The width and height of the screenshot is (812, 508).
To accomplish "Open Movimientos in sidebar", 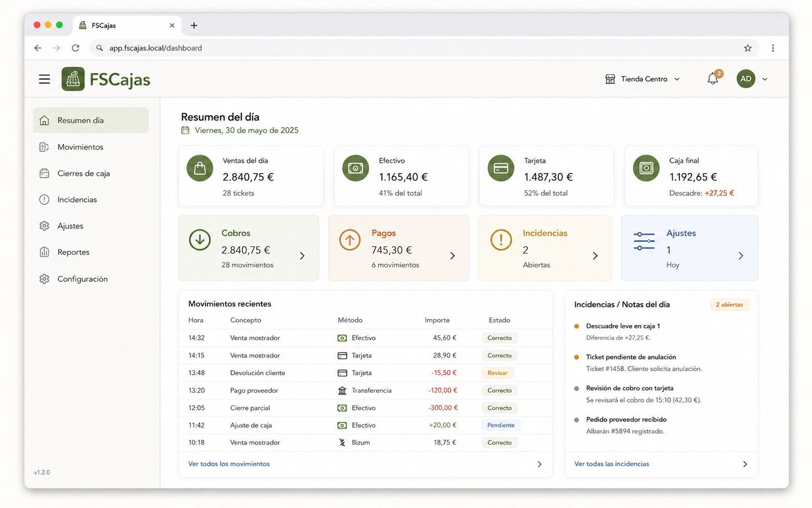I will coord(91,147).
